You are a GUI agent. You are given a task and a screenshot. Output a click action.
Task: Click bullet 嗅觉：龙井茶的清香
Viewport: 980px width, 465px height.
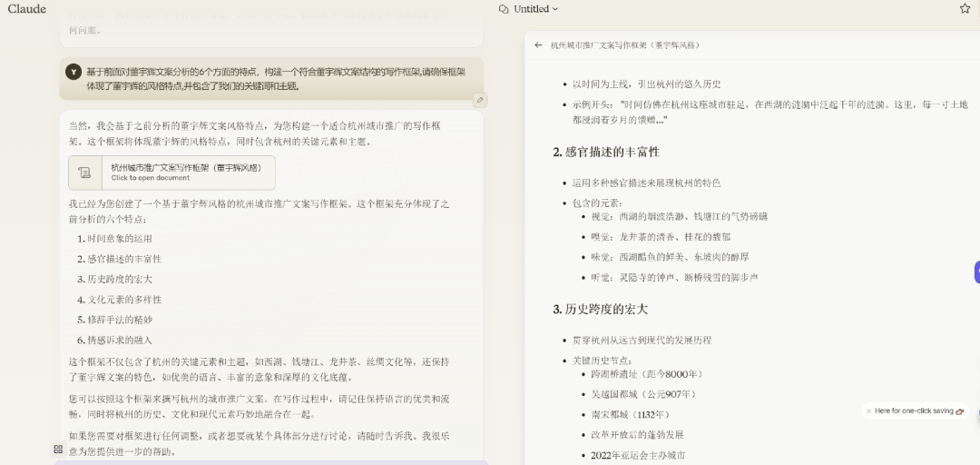pyautogui.click(x=661, y=236)
